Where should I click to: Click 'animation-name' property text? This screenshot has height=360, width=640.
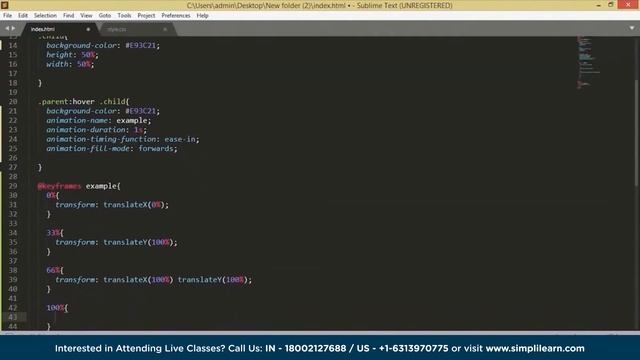tap(77, 120)
